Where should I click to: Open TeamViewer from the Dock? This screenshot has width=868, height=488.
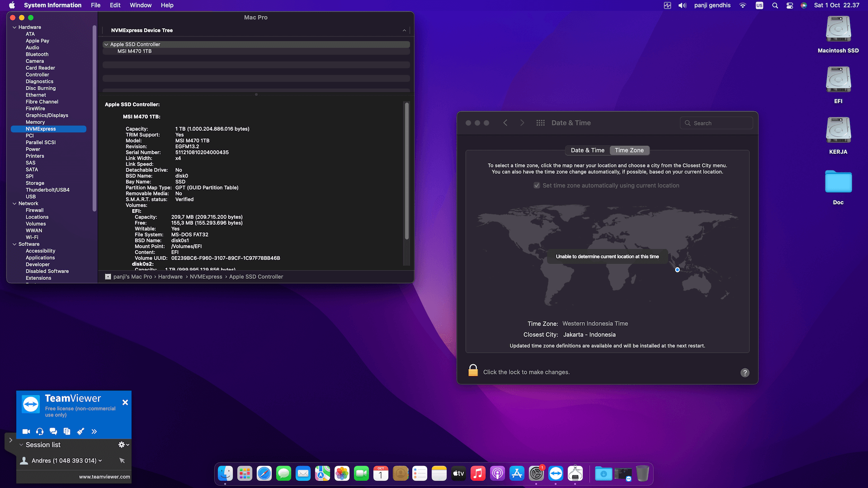pos(556,474)
